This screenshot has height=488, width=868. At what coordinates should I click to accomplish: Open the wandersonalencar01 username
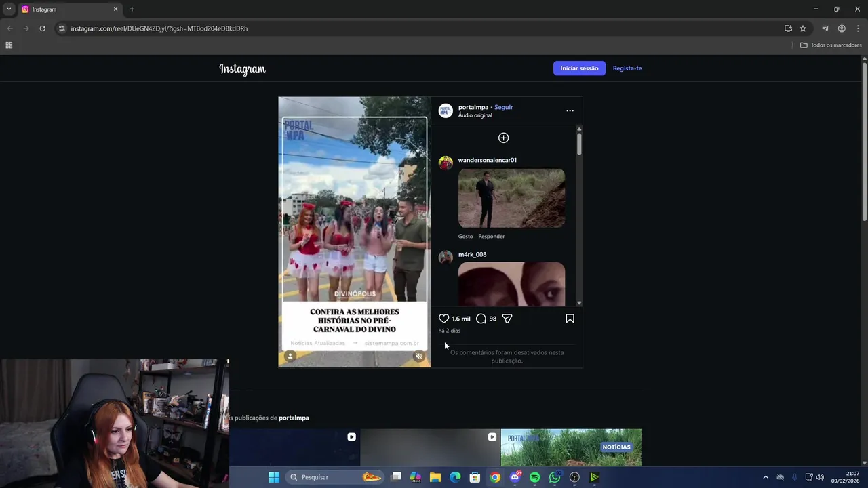click(488, 160)
